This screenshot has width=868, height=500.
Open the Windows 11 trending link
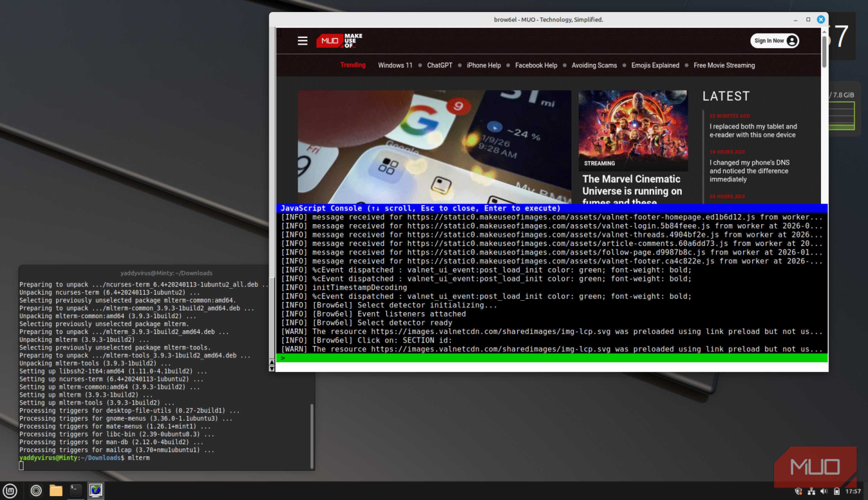[395, 65]
